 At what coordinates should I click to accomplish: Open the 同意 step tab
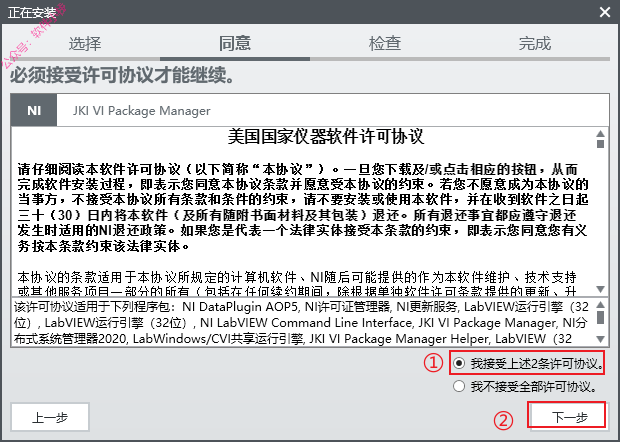click(235, 43)
